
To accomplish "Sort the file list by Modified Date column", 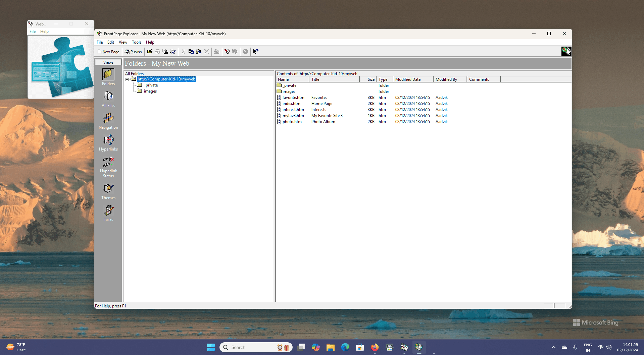I will coord(413,79).
